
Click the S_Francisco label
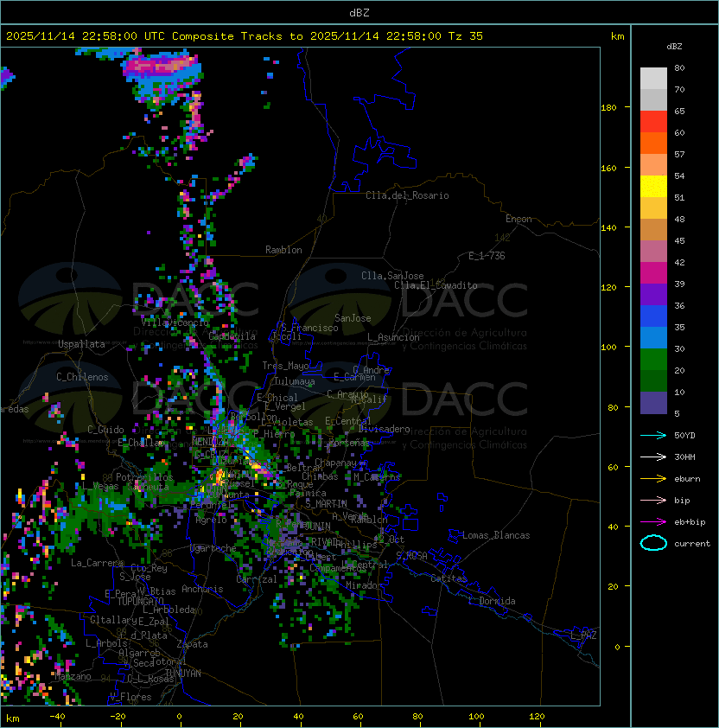pos(309,328)
